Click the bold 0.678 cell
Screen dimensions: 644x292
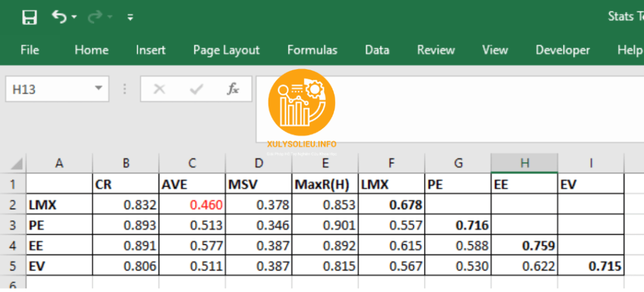click(x=391, y=205)
